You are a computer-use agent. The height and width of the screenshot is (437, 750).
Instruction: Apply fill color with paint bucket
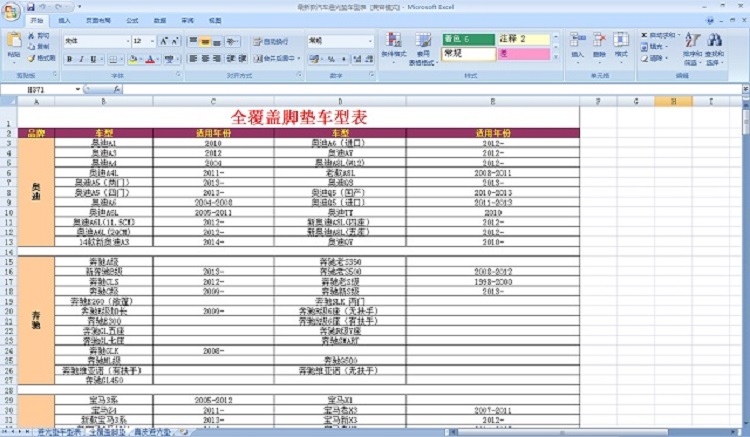[134, 59]
